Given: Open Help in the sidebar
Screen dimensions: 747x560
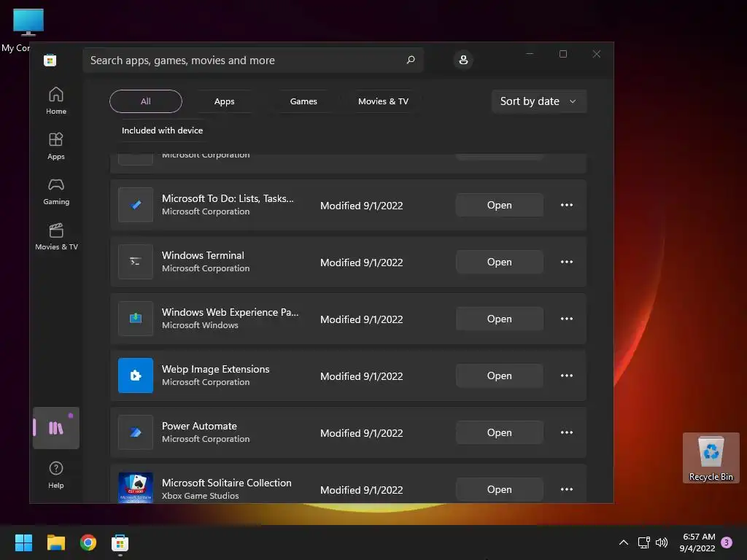Looking at the screenshot, I should pyautogui.click(x=55, y=475).
